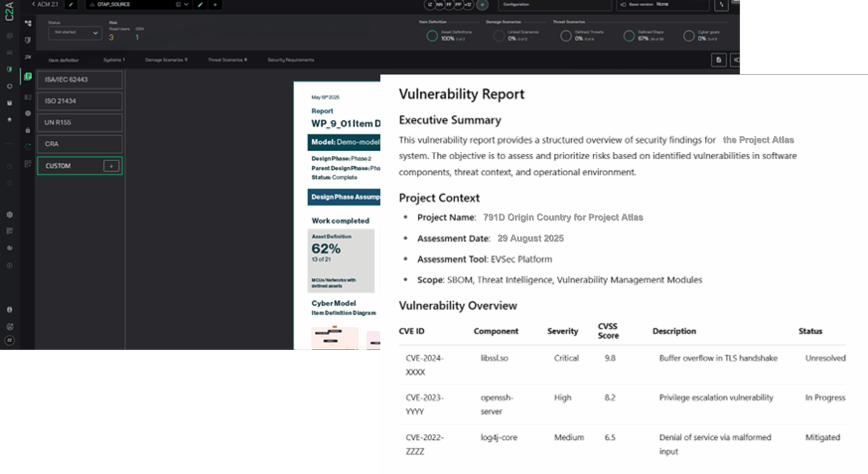Click the lock icon in inner sidebar
This screenshot has height=474, width=868.
pyautogui.click(x=28, y=130)
